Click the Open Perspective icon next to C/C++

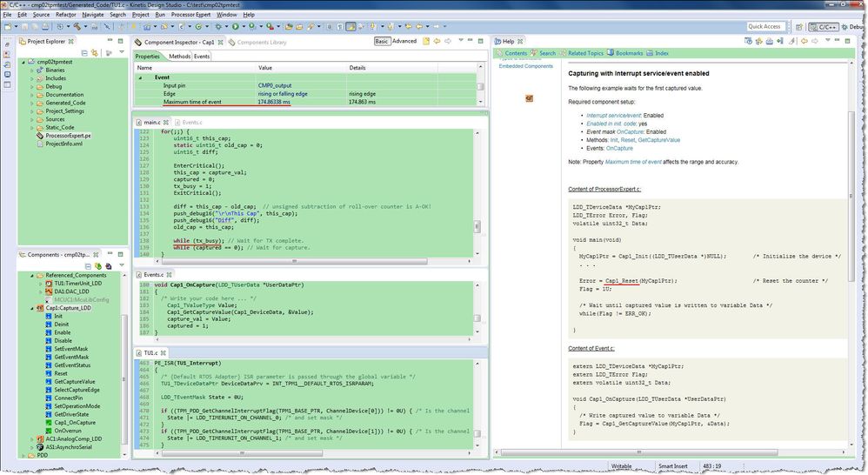tap(798, 27)
